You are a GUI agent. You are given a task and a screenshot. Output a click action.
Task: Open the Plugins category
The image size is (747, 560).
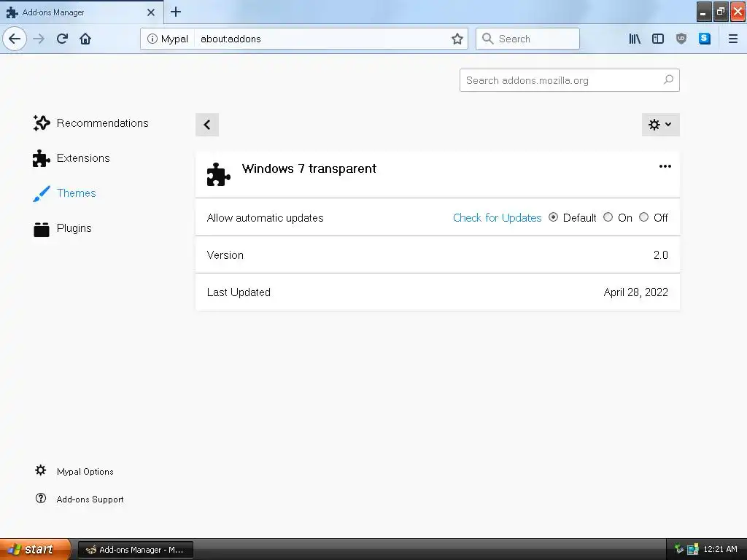(x=63, y=228)
